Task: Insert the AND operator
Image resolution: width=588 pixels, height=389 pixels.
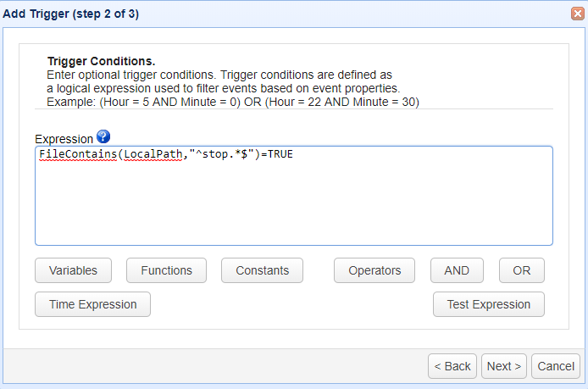Action: click(x=457, y=270)
